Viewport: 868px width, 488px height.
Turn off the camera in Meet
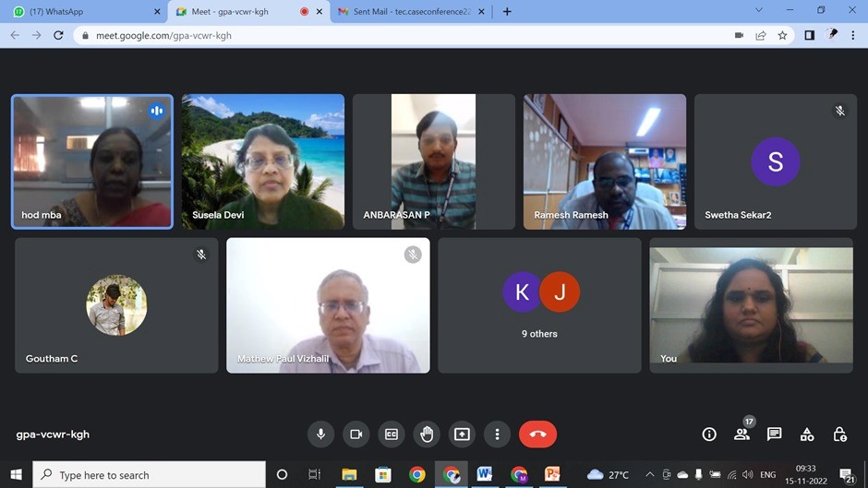pyautogui.click(x=356, y=434)
